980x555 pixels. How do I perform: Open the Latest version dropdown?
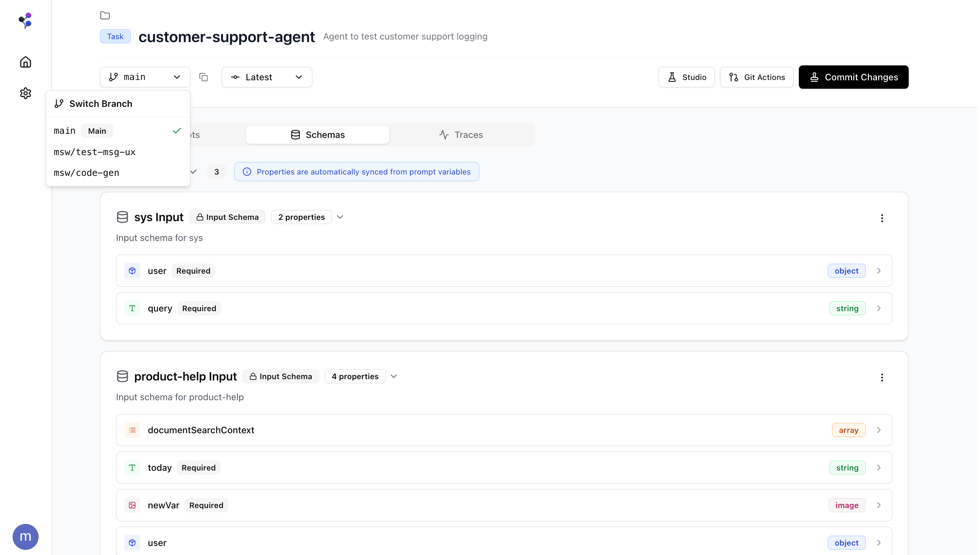tap(266, 77)
